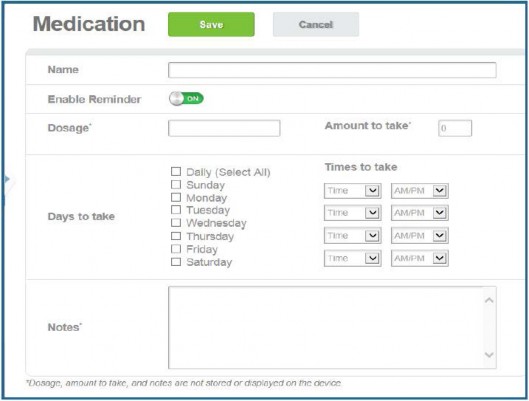Image resolution: width=529 pixels, height=401 pixels.
Task: Open the first AM/PM dropdown
Action: pyautogui.click(x=420, y=191)
